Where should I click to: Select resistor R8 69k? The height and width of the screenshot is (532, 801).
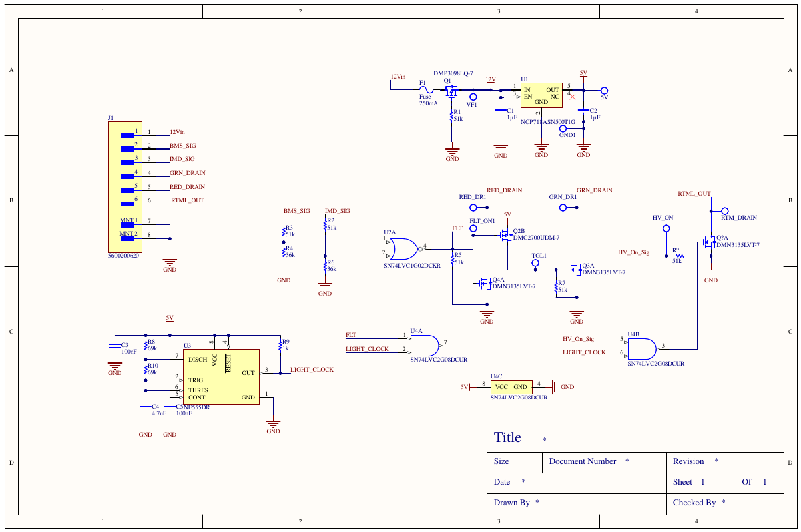146,345
